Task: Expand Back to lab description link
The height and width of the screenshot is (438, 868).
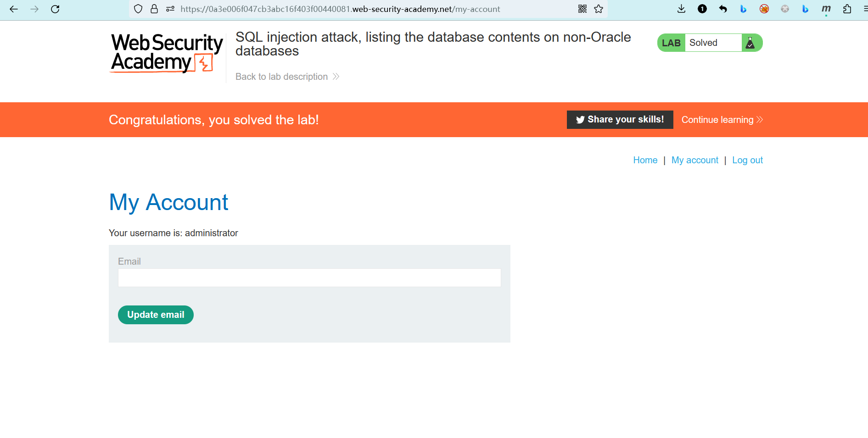Action: coord(287,77)
